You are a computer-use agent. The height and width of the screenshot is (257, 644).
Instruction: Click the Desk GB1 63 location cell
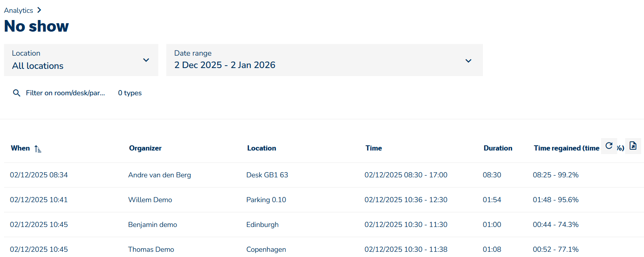pyautogui.click(x=267, y=175)
